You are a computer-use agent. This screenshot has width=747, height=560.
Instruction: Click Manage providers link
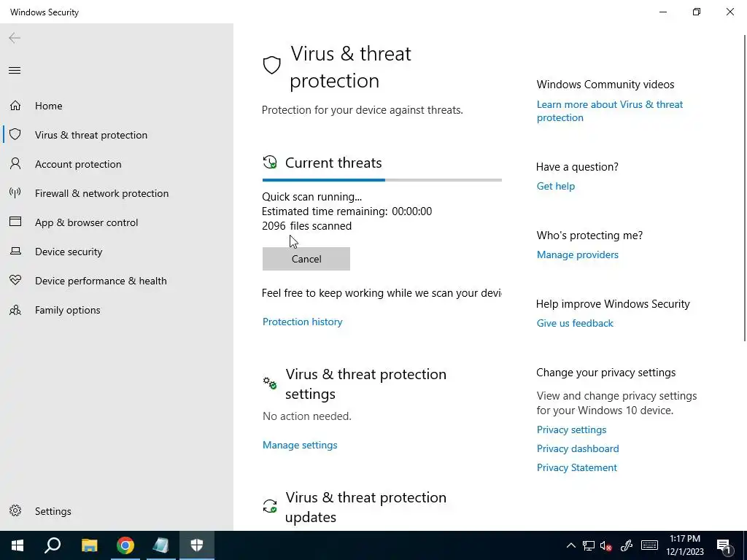578,254
